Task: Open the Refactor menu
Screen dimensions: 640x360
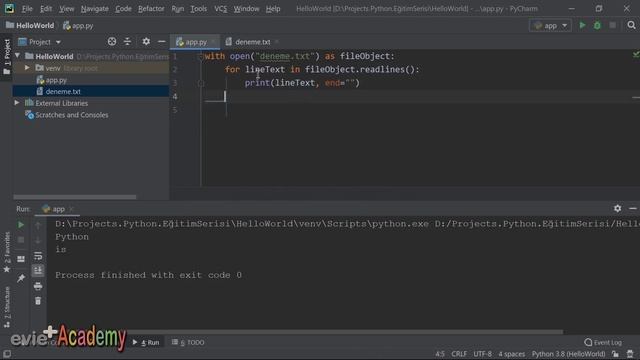Action: [151, 9]
